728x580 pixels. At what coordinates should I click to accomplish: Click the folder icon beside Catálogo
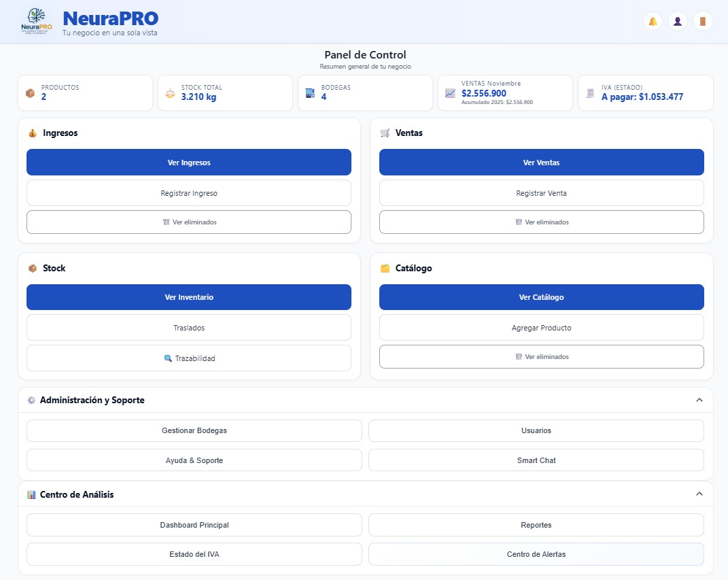pyautogui.click(x=385, y=268)
